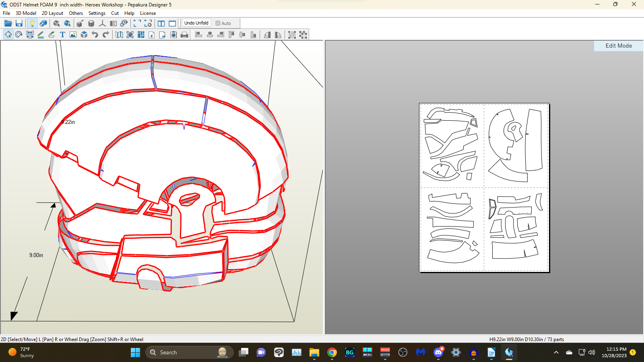Click the Redo arrow icon

(106, 35)
